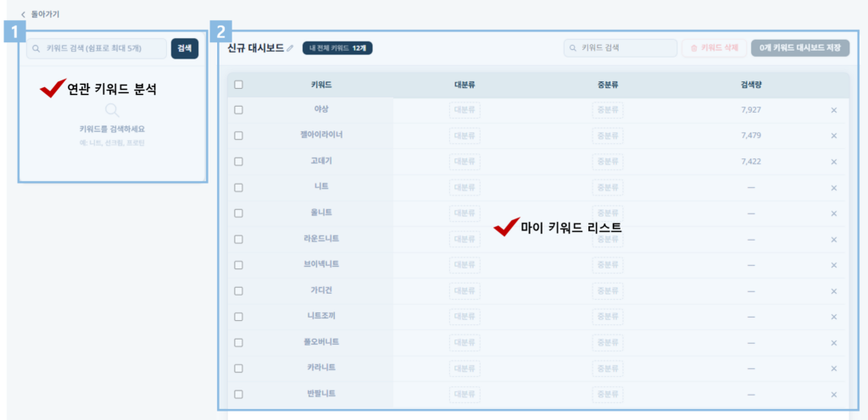868x420 pixels.
Task: Select the 울니트 row checkbox
Action: [x=238, y=213]
